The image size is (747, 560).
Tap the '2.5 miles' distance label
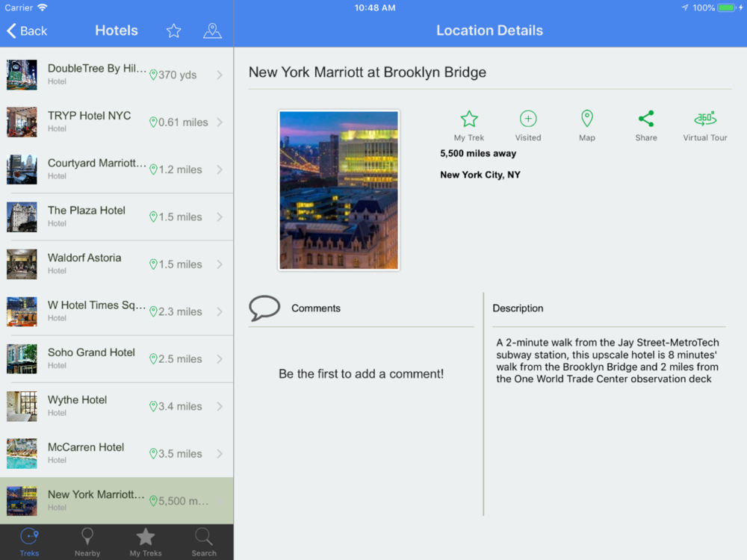pyautogui.click(x=180, y=359)
